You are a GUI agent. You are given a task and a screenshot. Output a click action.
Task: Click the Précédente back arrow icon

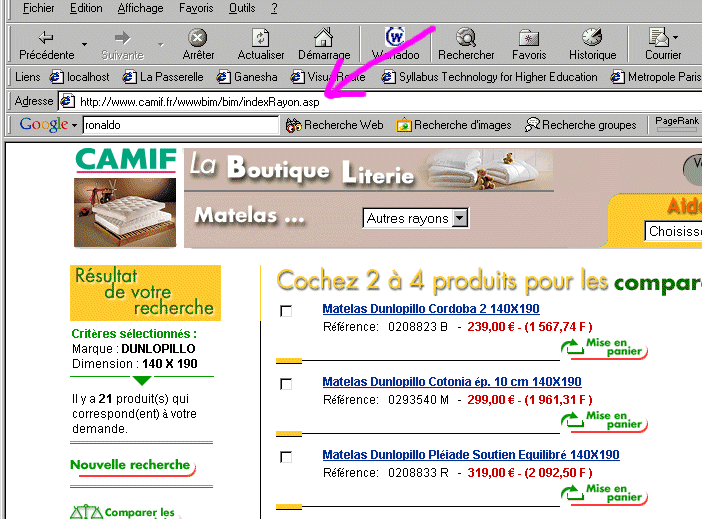[x=46, y=38]
